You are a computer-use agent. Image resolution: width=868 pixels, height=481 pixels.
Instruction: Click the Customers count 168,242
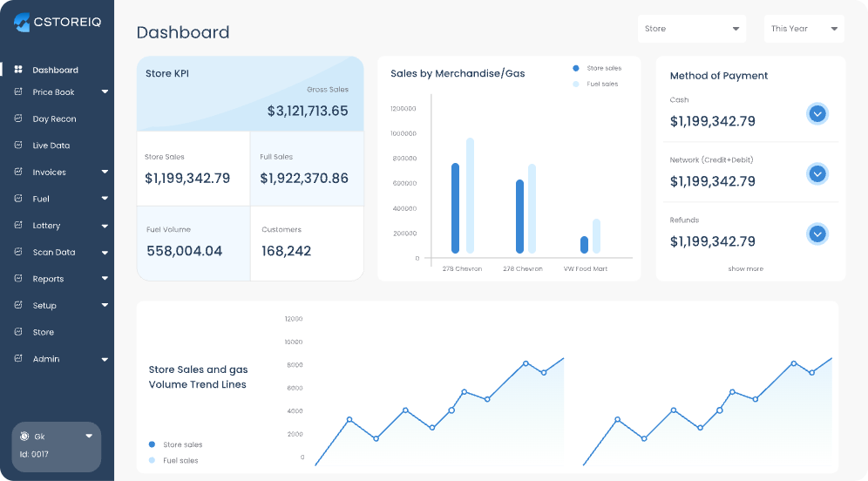tap(286, 251)
